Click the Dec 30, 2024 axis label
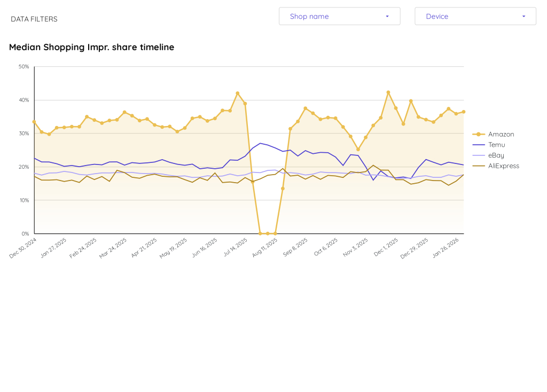 coord(21,247)
